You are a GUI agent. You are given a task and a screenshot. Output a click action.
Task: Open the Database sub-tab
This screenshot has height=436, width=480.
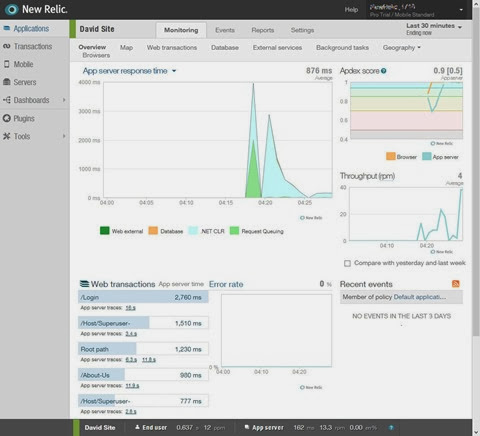[225, 48]
